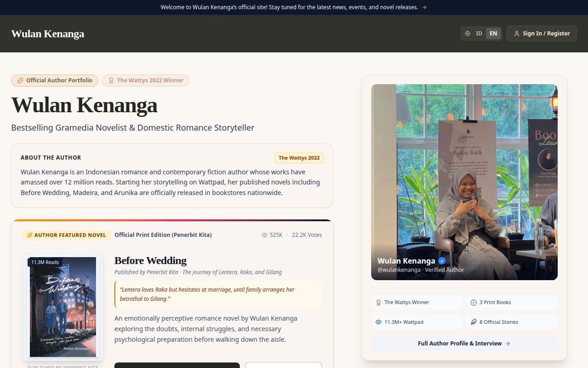
Task: Click award icon on Wattys 2022 Winner badge
Action: pyautogui.click(x=111, y=80)
